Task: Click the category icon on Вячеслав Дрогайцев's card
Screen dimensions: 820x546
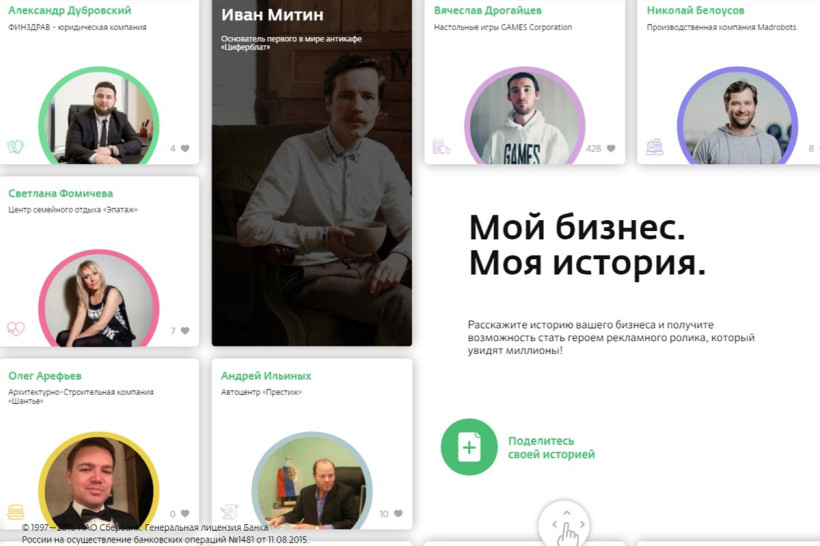Action: pyautogui.click(x=441, y=148)
